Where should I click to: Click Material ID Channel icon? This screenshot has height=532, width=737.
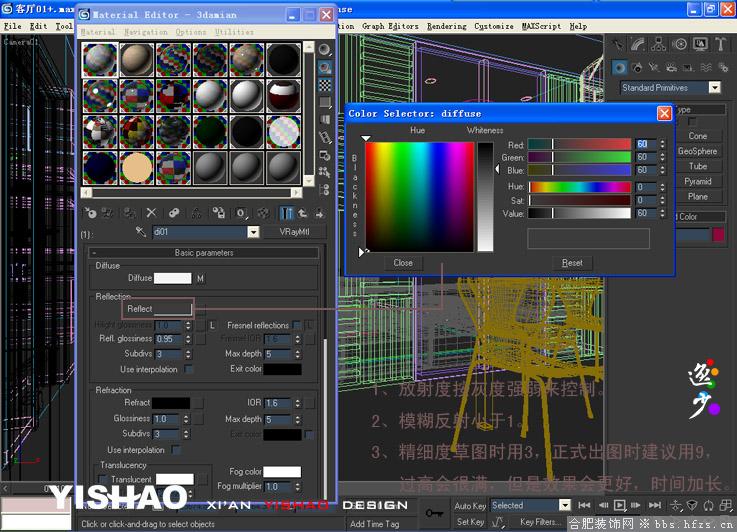point(242,213)
